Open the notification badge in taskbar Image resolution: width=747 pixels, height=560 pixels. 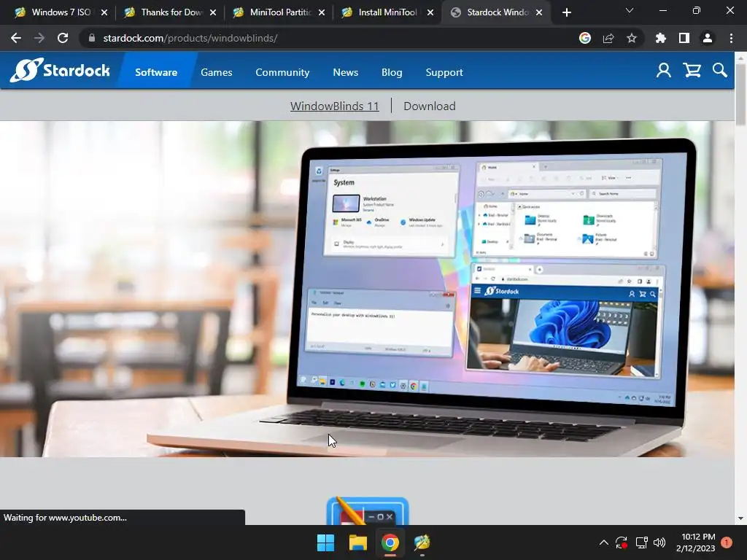pyautogui.click(x=727, y=542)
